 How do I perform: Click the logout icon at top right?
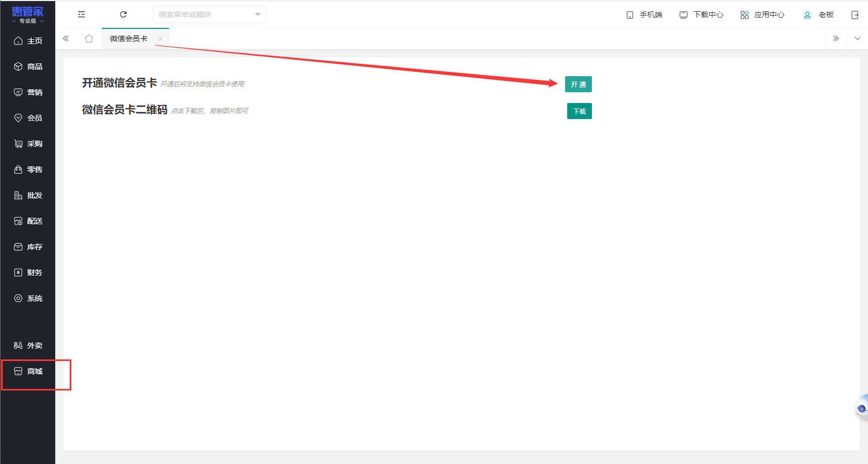tap(855, 15)
